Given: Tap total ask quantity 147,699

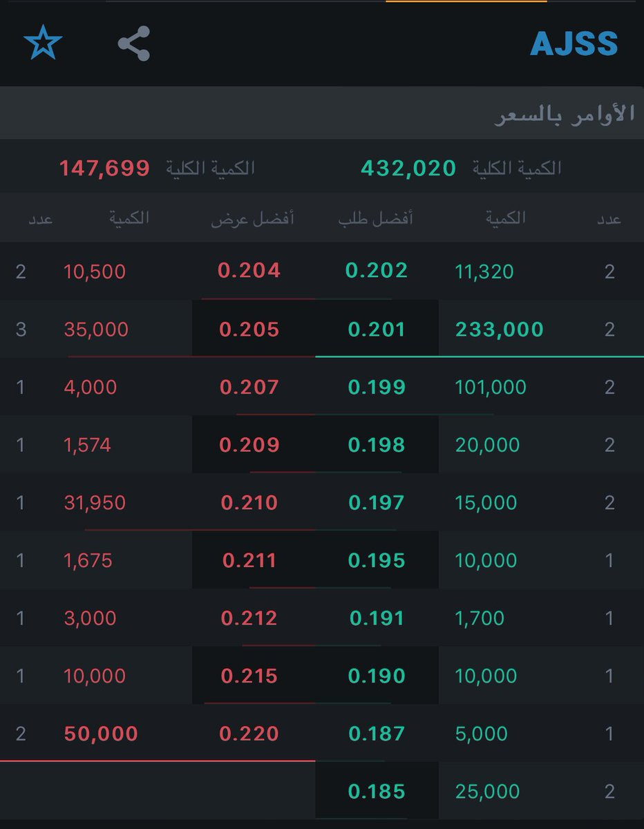Looking at the screenshot, I should [104, 168].
